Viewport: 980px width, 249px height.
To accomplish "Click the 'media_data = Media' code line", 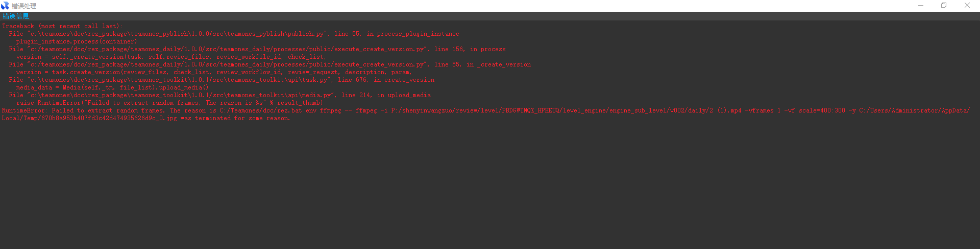I will pyautogui.click(x=112, y=87).
